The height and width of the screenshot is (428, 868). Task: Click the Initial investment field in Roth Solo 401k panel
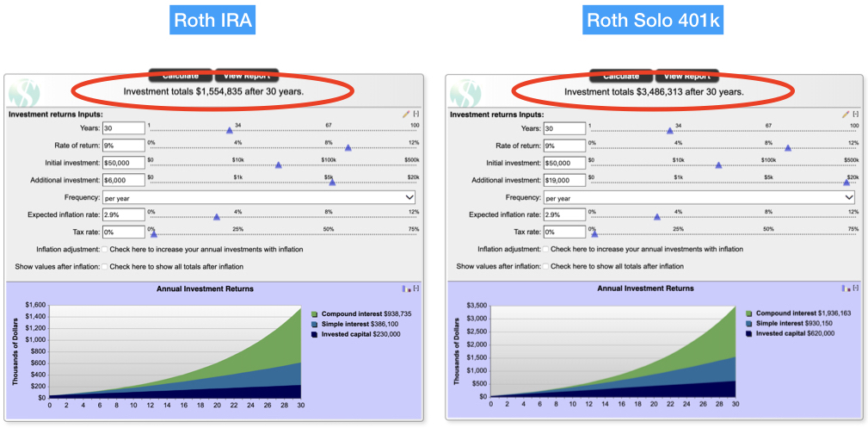(x=564, y=163)
